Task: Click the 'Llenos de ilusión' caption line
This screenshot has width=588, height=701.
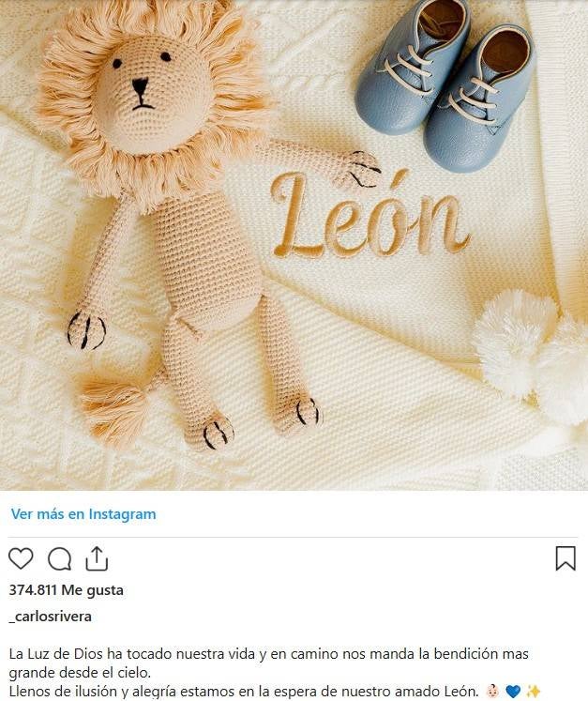Action: coord(244,691)
